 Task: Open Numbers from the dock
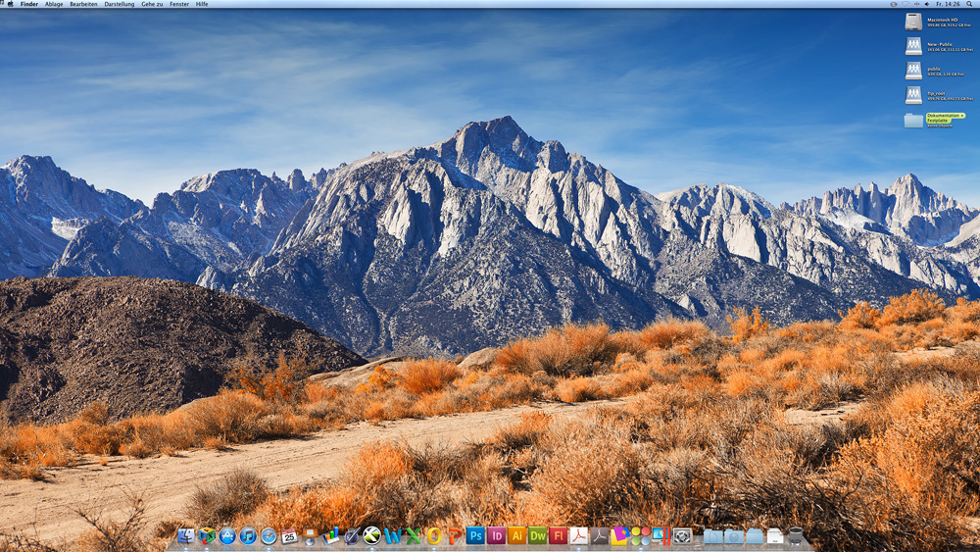[x=330, y=535]
